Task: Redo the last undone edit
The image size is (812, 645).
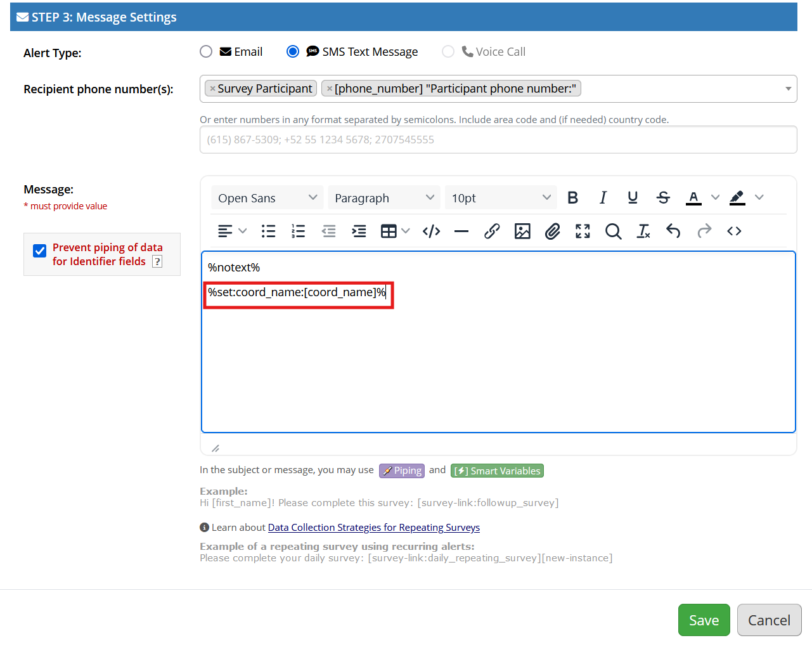Action: click(x=704, y=231)
